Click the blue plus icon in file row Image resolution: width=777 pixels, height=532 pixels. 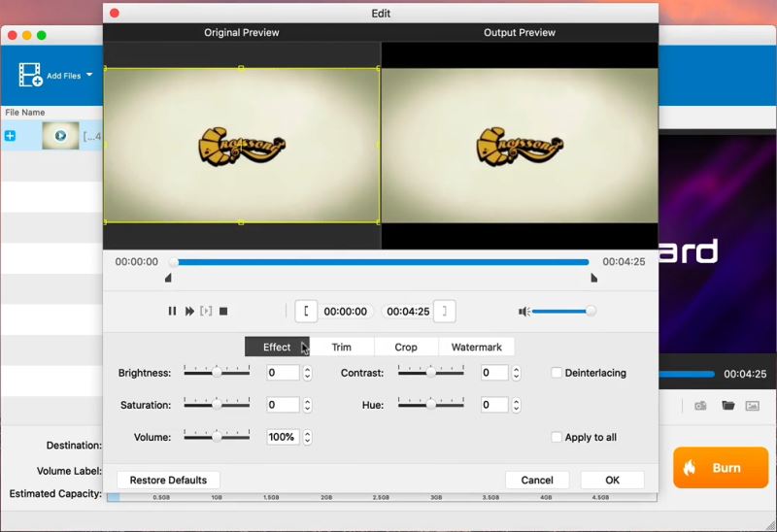10,136
